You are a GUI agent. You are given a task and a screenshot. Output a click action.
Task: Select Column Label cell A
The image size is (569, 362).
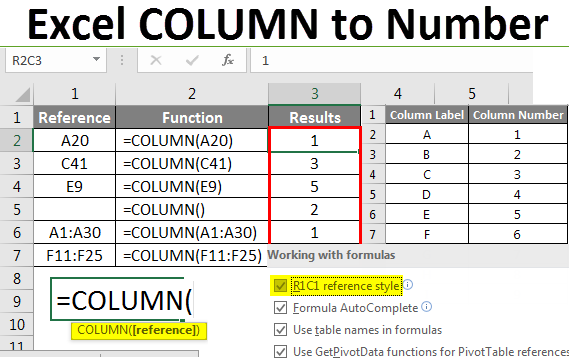(427, 135)
